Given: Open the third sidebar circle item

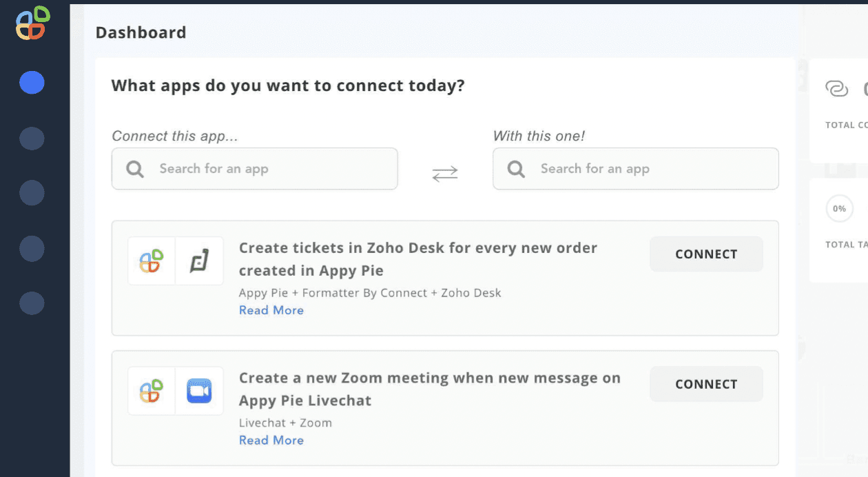Looking at the screenshot, I should point(32,193).
